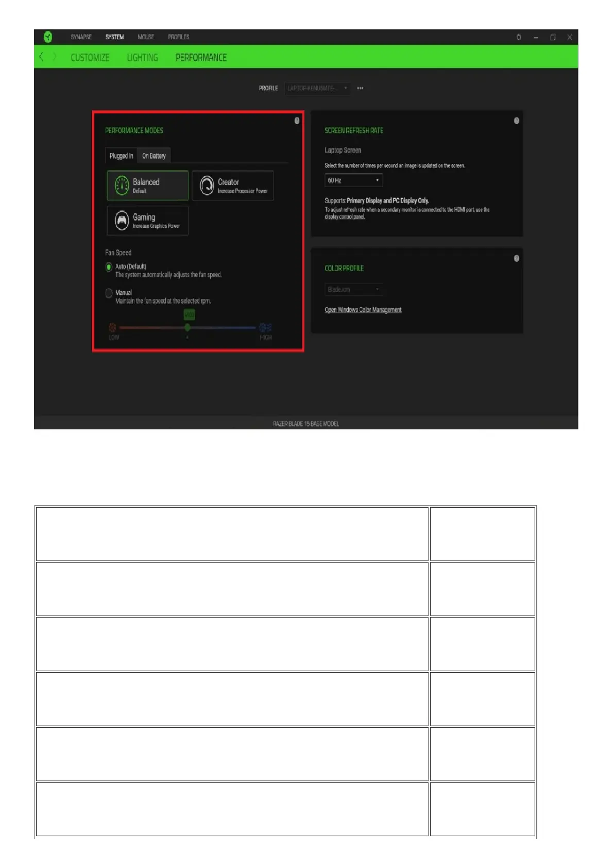Open Performance Modes help info icon
This screenshot has width=613, height=868.
click(x=297, y=121)
